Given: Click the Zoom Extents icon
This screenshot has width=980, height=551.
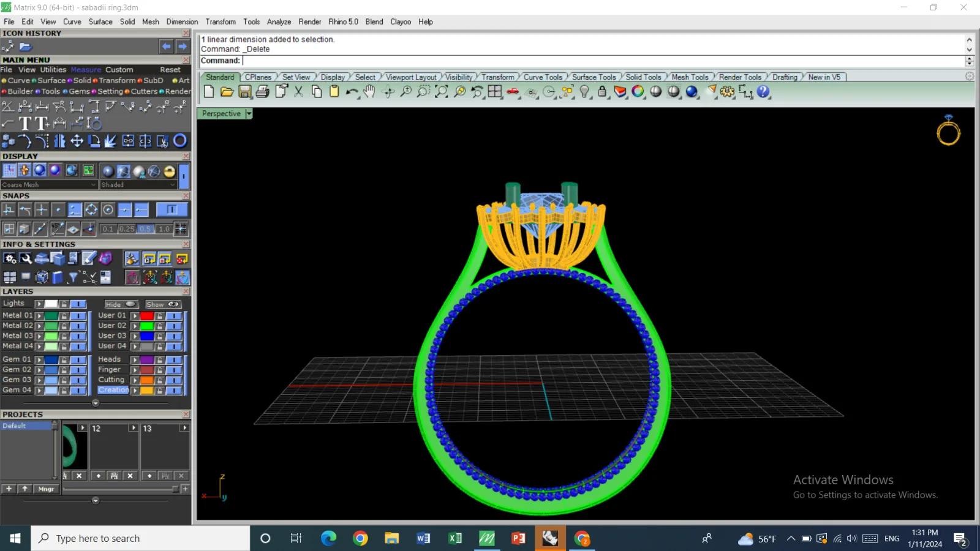Looking at the screenshot, I should [441, 92].
